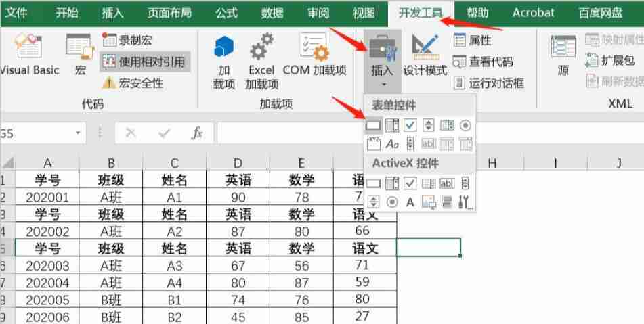Screen dimensions: 644x324
Task: Open the 百度网盘 tab
Action: pos(601,13)
